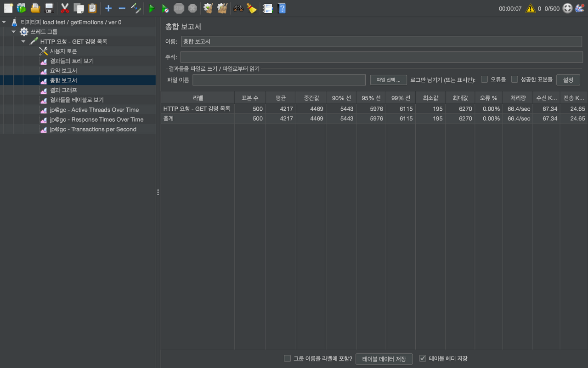Click the 최대값 column header
This screenshot has height=368, width=588.
(460, 98)
